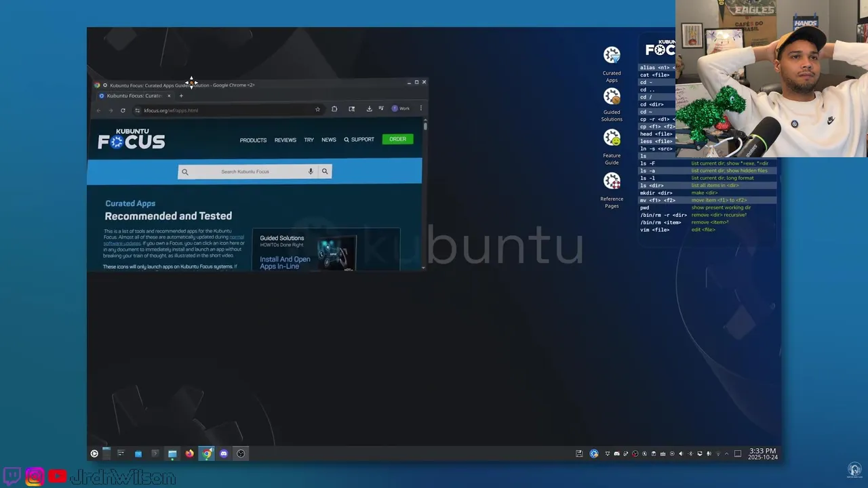Open Chrome downloads icon
This screenshot has height=488, width=868.
pos(369,108)
